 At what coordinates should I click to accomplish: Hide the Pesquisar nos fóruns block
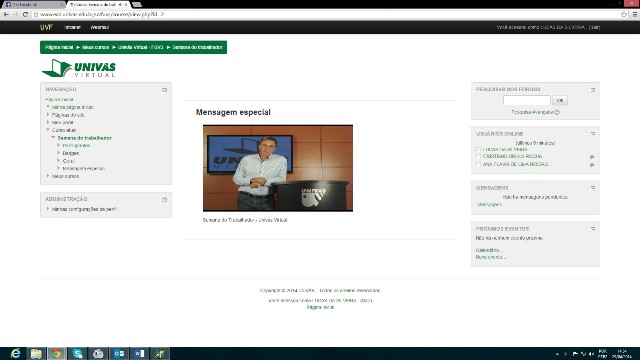tap(593, 90)
